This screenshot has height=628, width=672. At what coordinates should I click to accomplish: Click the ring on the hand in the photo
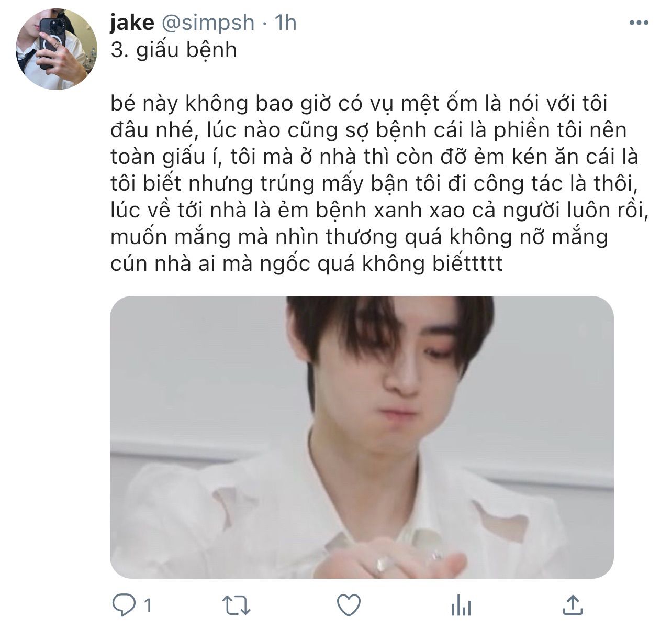[385, 563]
